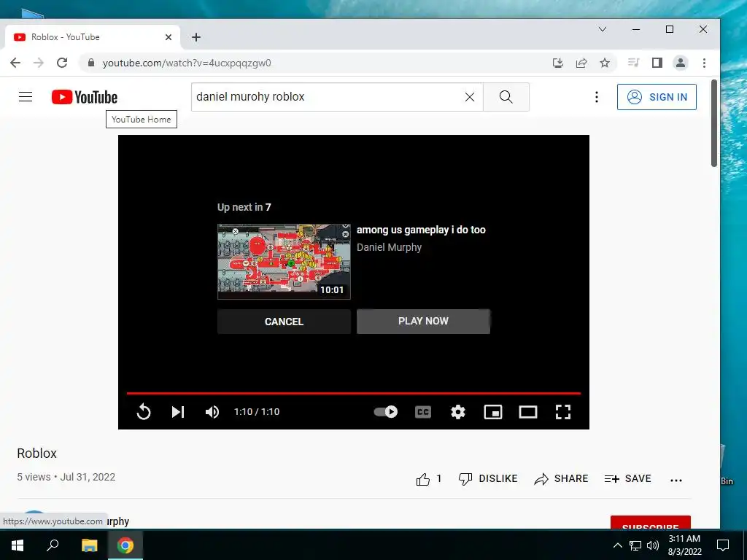Open Chrome three-dot menu
The image size is (747, 560).
704,63
